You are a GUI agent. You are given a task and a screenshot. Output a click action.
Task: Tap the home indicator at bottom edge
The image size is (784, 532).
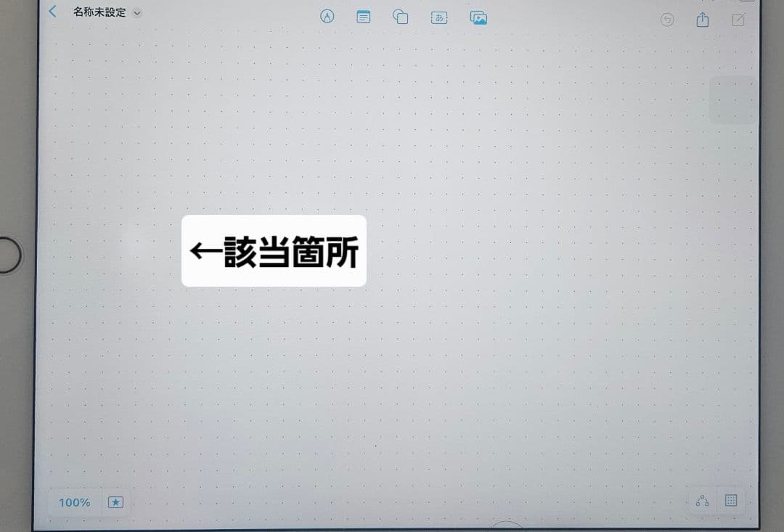coord(507,525)
